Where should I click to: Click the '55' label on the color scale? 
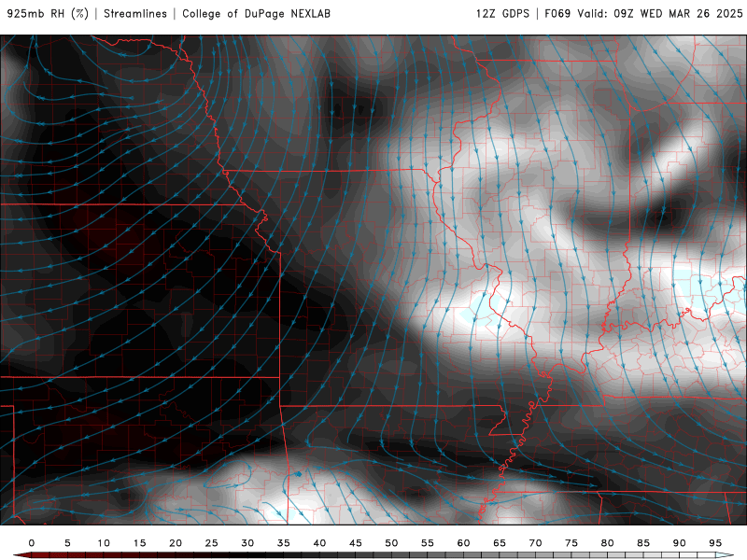coord(428,543)
